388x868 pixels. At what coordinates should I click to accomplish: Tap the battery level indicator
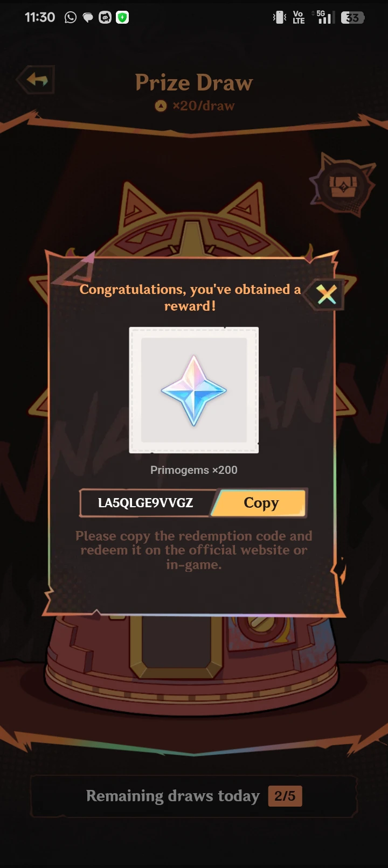point(353,18)
